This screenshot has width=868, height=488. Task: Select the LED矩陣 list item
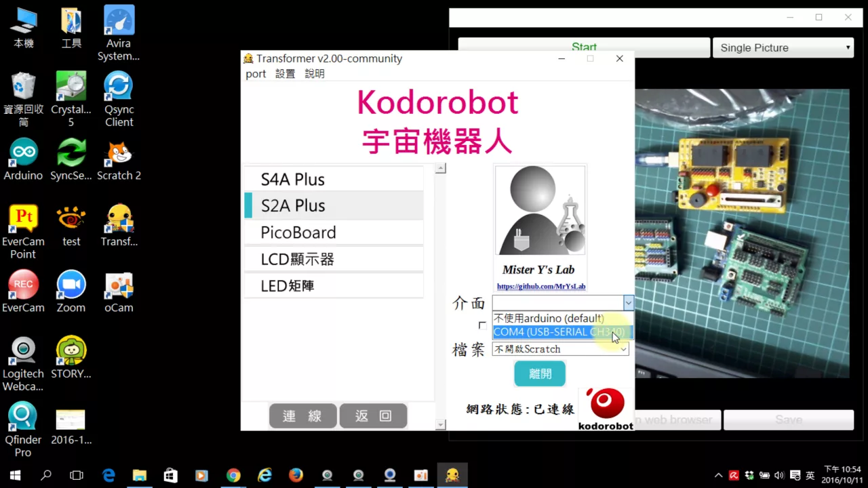pos(334,285)
